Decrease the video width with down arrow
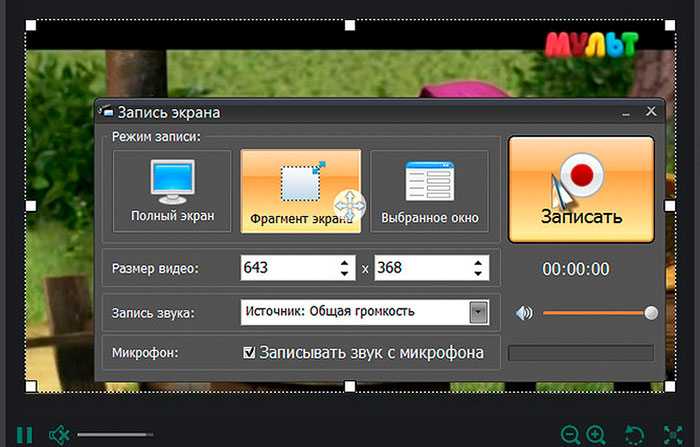Screen dimensions: 700x447 click(344, 273)
